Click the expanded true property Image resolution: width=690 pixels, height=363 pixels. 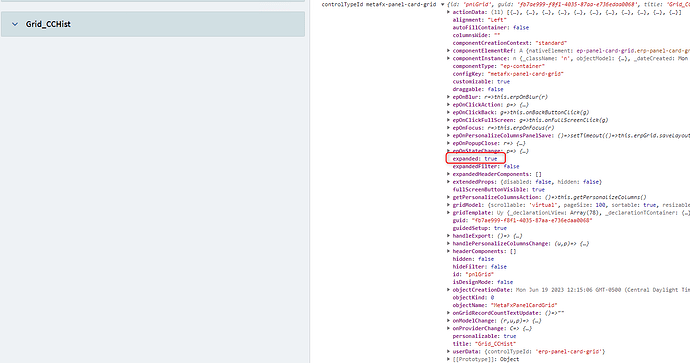[x=475, y=158]
